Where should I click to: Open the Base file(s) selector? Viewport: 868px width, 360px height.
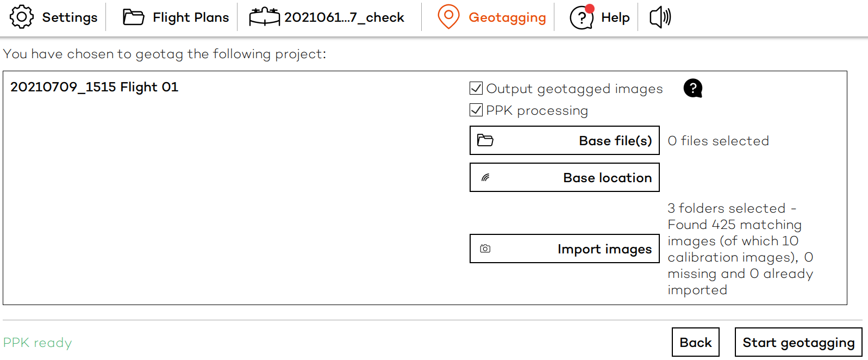click(x=564, y=140)
